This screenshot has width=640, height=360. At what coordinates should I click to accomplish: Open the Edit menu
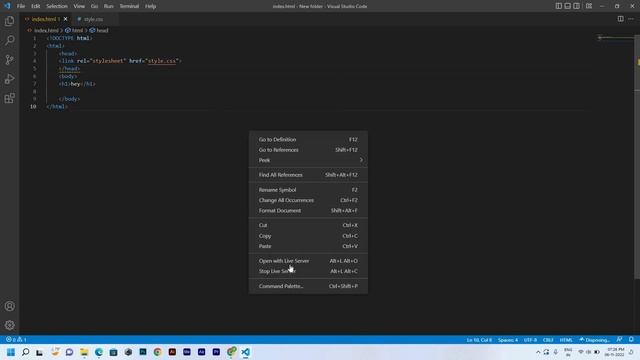[x=36, y=6]
